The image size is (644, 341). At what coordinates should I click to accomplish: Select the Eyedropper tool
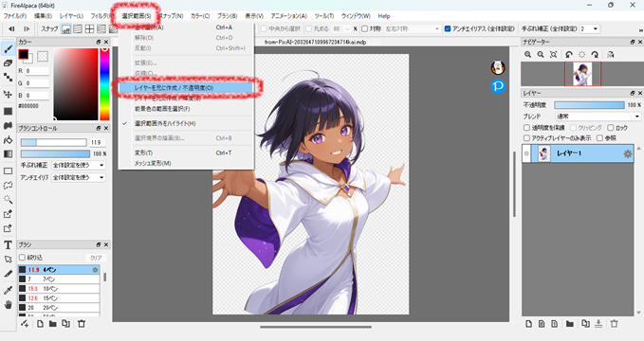[8, 290]
